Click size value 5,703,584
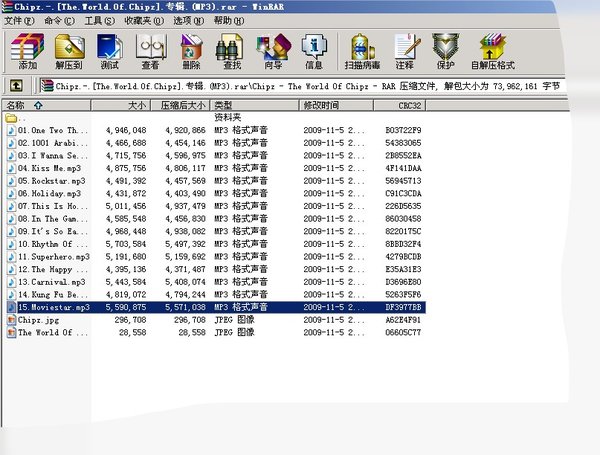This screenshot has height=455, width=600. click(x=126, y=244)
